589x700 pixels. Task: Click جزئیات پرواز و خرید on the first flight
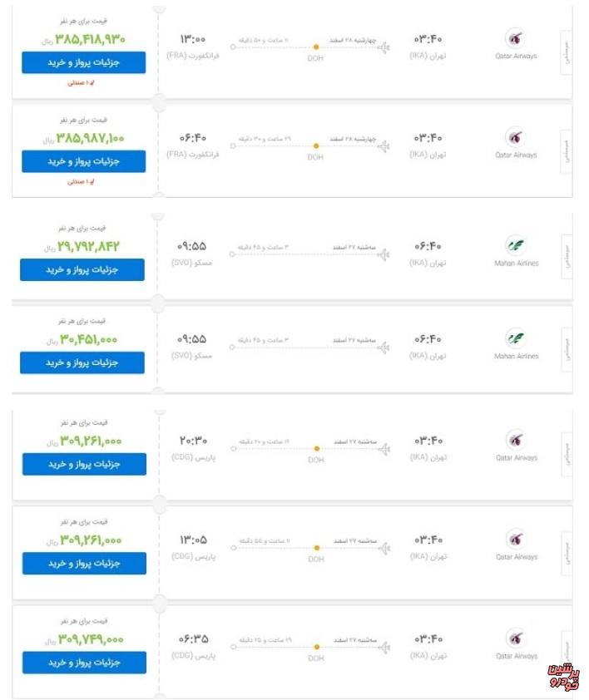(83, 62)
